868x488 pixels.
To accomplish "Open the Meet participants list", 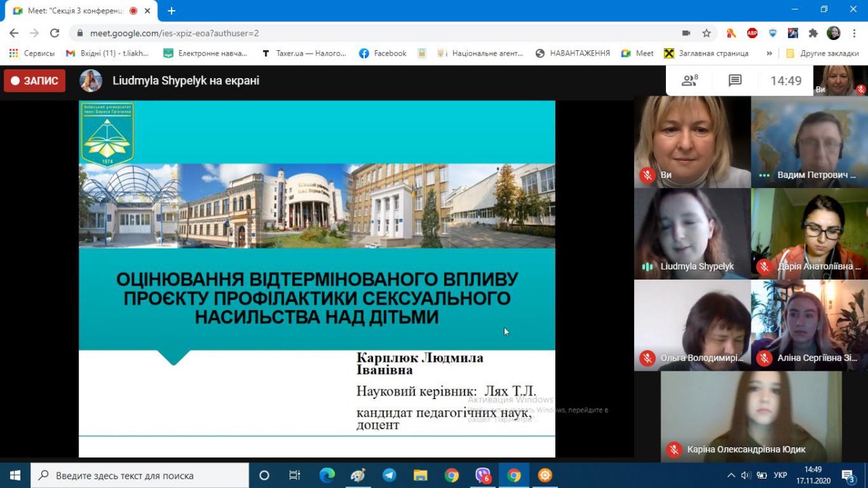I will point(690,81).
